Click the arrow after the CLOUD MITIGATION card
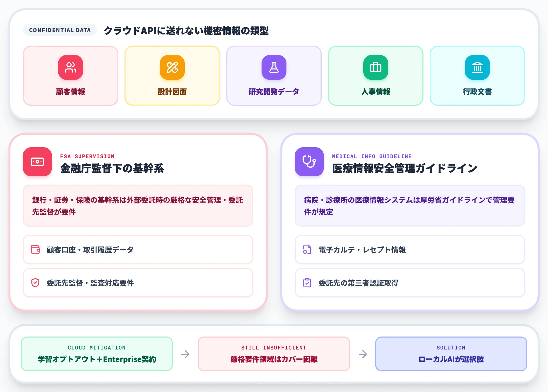548x392 pixels. pos(185,354)
